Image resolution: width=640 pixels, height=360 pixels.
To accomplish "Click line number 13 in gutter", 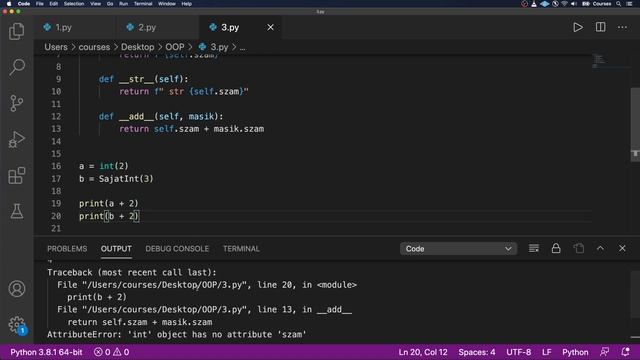I will (x=56, y=129).
